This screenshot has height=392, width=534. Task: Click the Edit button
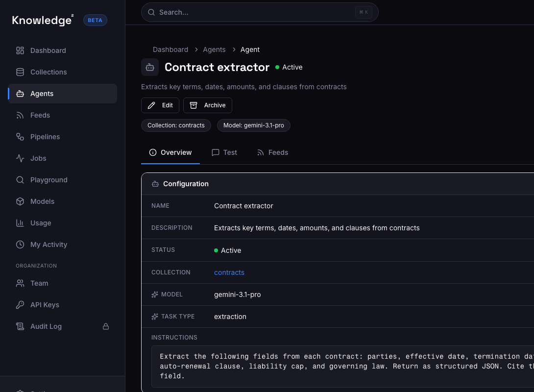tap(160, 105)
